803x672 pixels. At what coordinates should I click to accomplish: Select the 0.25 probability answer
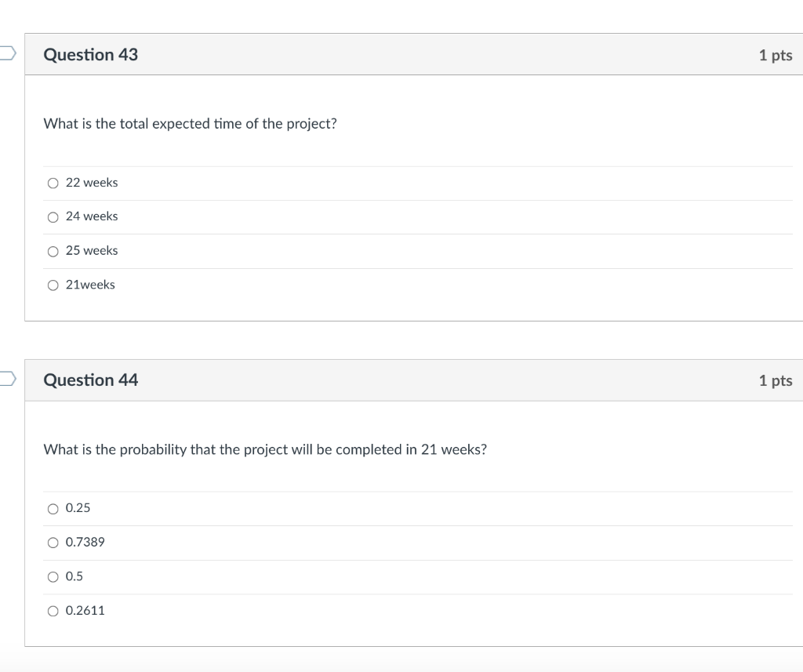pyautogui.click(x=53, y=508)
